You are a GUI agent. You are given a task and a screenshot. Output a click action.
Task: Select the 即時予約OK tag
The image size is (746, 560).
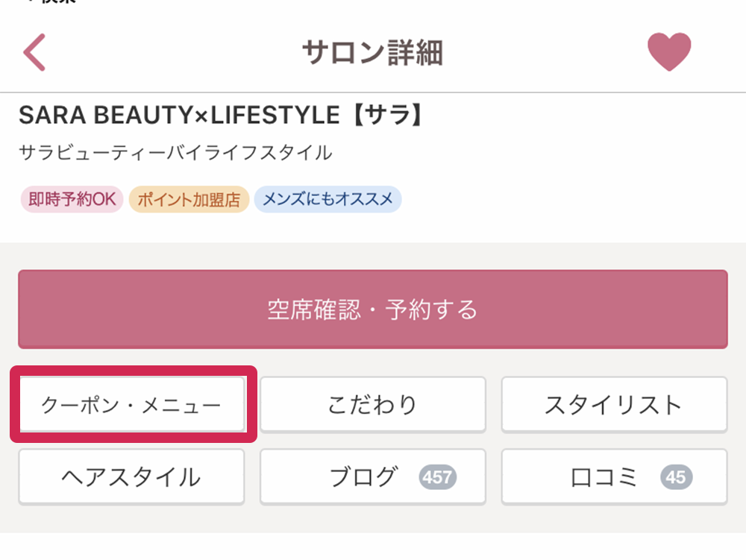pos(72,199)
